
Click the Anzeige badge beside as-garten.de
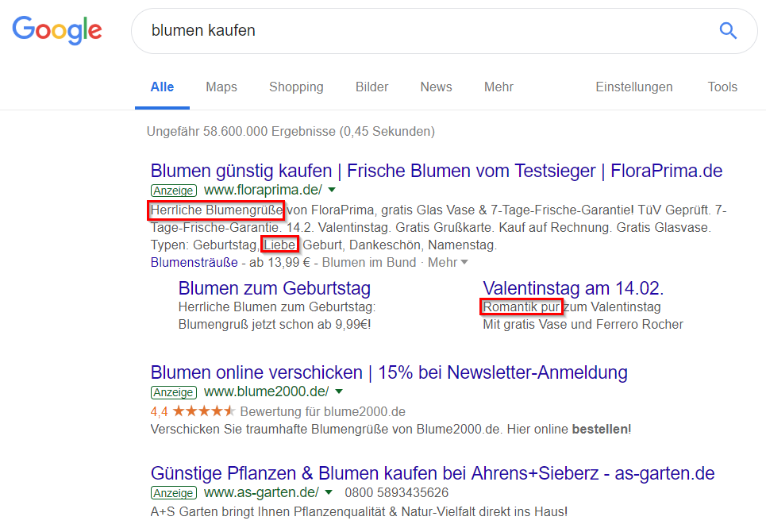pyautogui.click(x=173, y=493)
